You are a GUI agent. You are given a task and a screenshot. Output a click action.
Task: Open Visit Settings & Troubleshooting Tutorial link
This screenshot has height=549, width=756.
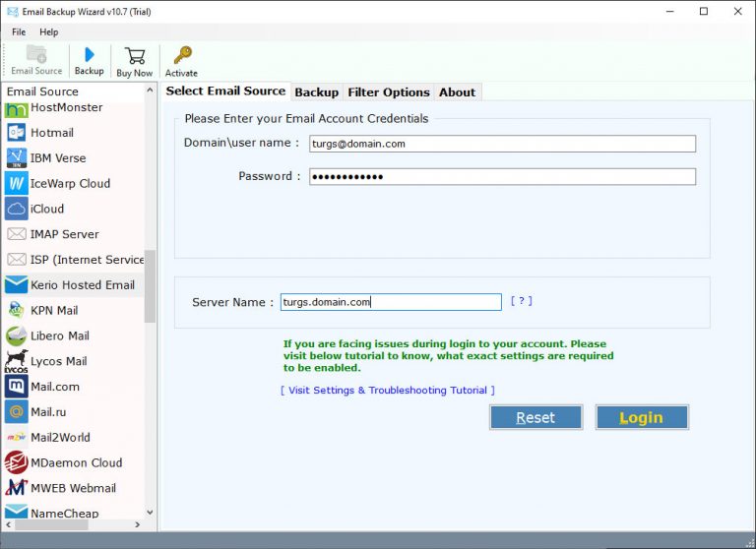click(x=388, y=391)
